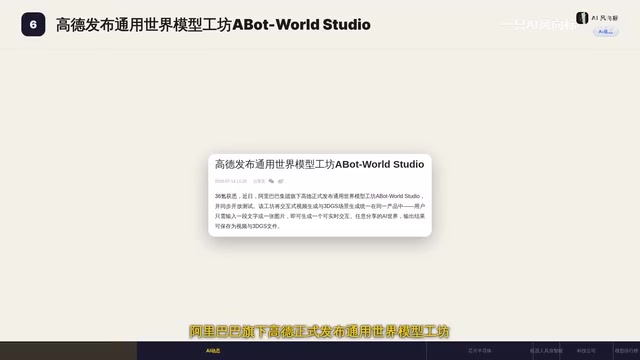
Task: Click the comment bubble icon in the article card
Action: point(271,181)
